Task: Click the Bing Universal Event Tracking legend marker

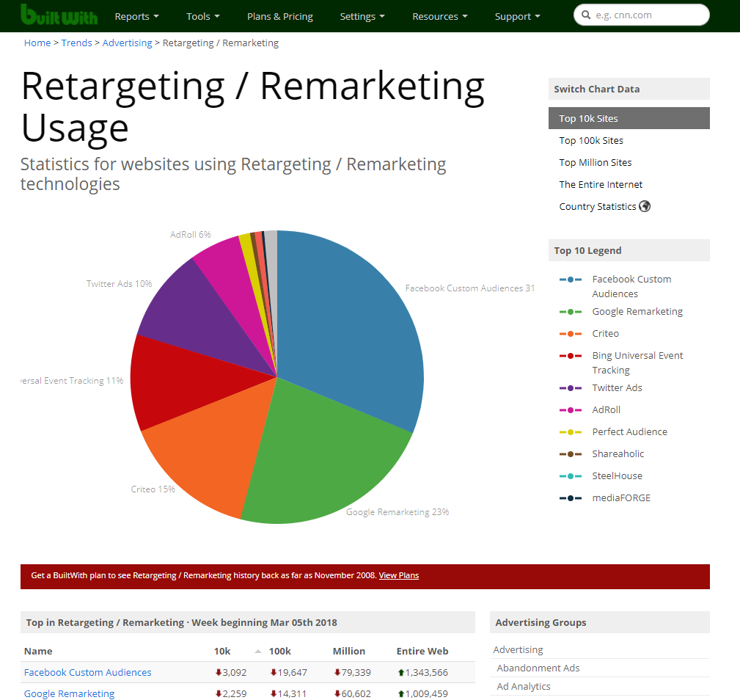Action: tap(570, 356)
